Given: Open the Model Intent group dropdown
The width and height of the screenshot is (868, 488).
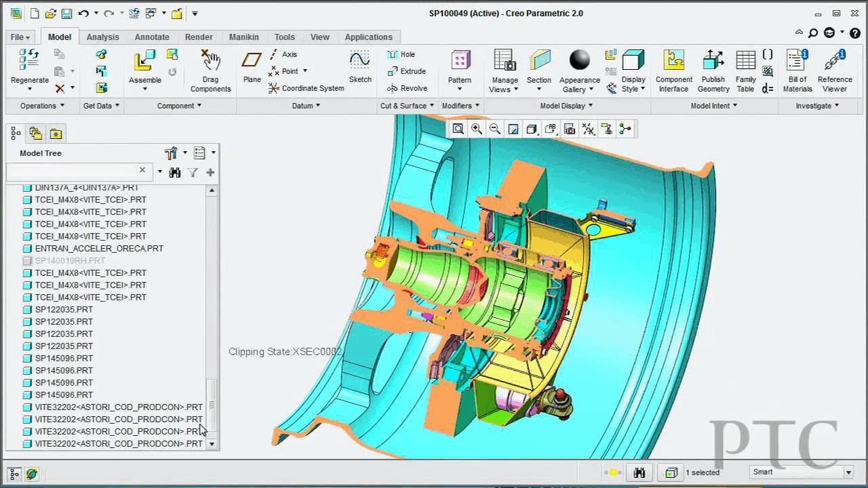Looking at the screenshot, I should click(x=714, y=106).
